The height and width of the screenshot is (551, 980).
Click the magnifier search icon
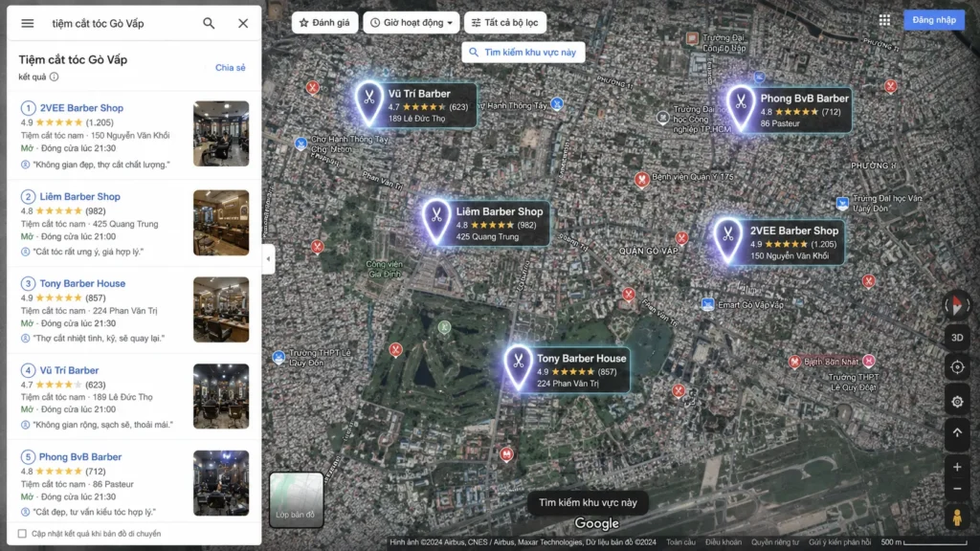tap(209, 23)
